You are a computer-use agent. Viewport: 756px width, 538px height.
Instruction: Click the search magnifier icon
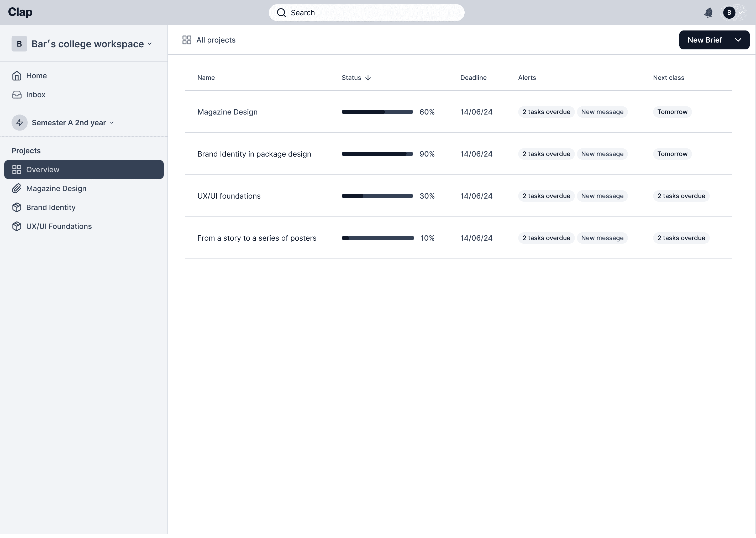[281, 13]
